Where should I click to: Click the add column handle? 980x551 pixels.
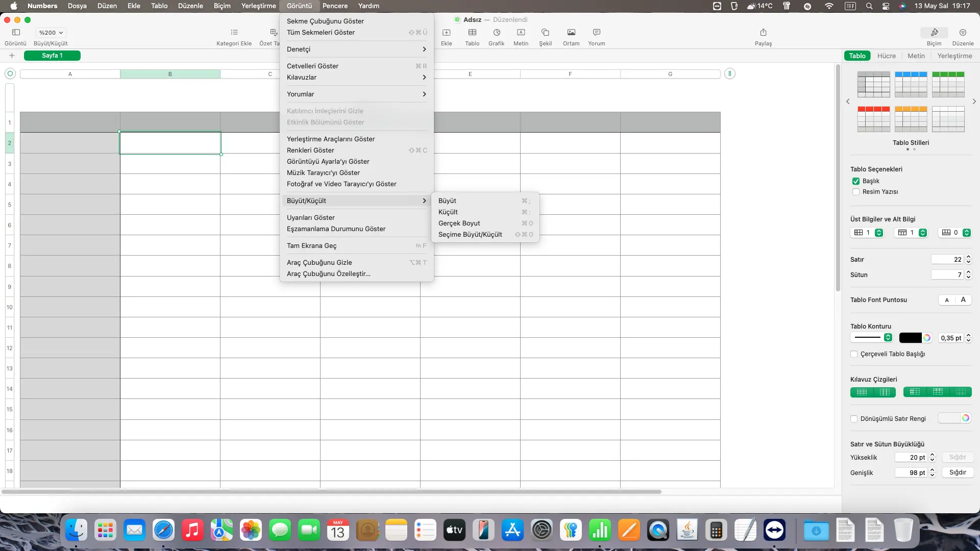tap(730, 73)
